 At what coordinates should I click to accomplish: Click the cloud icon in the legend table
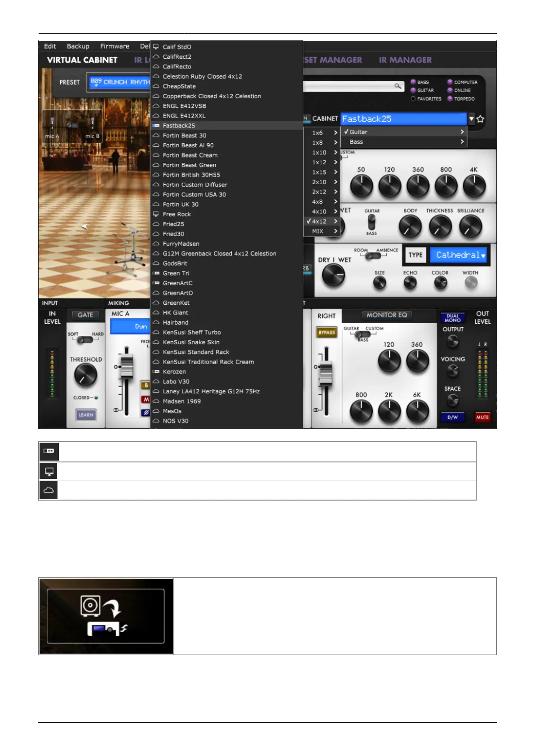(x=49, y=490)
